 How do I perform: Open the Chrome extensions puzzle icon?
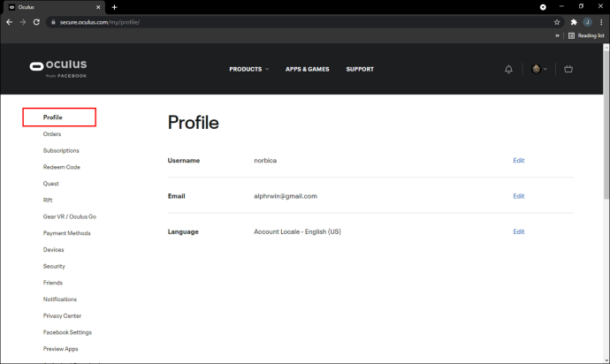coord(574,22)
